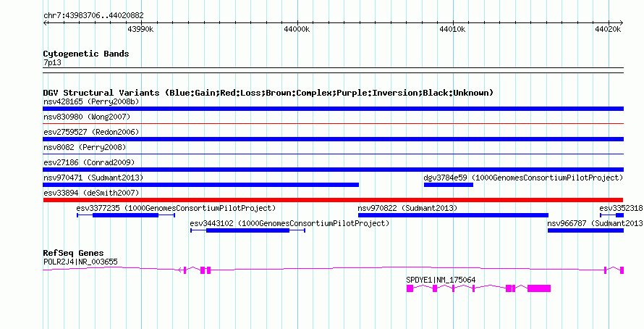This screenshot has height=329, width=644.
Task: Open dgv3784e59 (1000GenomesConsortiumPilotProject) label
Action: click(523, 178)
